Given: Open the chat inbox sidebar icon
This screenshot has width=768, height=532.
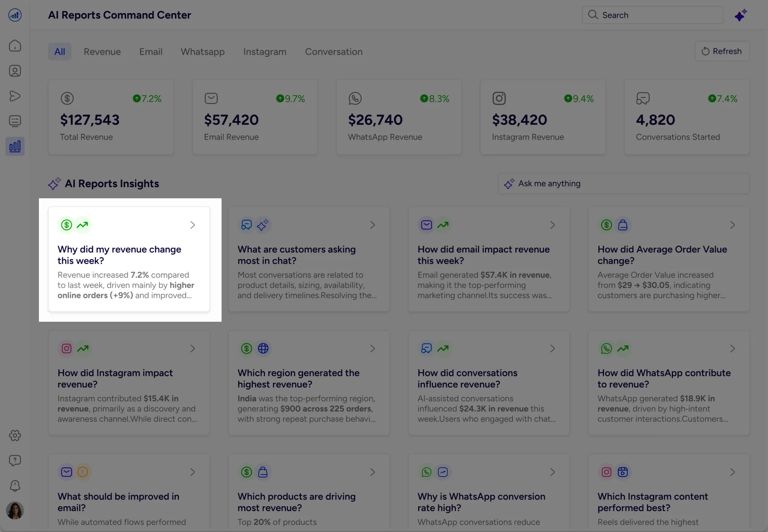Looking at the screenshot, I should (x=15, y=121).
